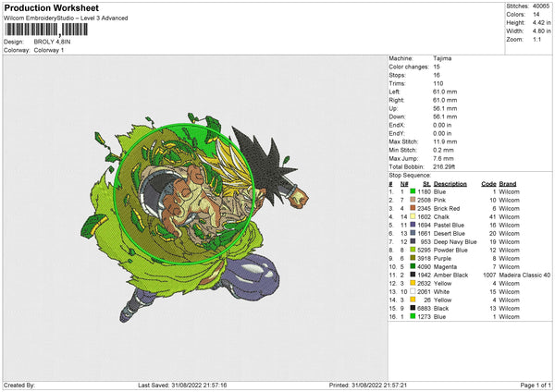The width and height of the screenshot is (555, 392).
Task: Click the Description column header
Action: click(450, 184)
